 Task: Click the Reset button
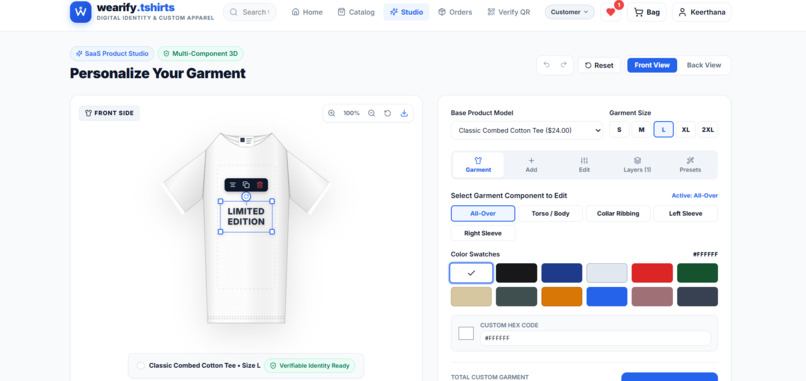pyautogui.click(x=599, y=65)
